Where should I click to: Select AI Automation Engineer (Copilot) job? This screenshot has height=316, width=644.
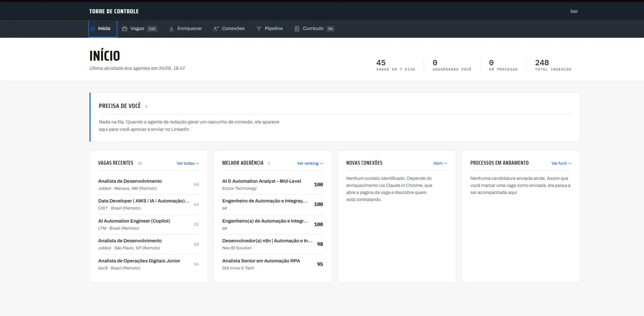[149, 224]
